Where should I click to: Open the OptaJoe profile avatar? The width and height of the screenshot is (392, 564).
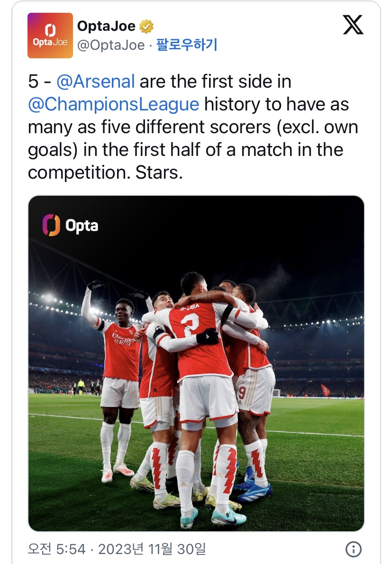50,35
